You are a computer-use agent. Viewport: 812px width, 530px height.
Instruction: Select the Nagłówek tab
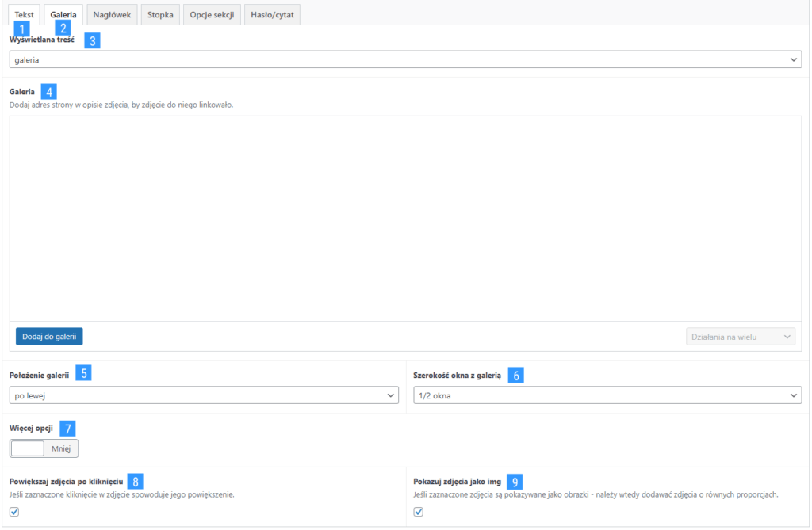point(112,14)
